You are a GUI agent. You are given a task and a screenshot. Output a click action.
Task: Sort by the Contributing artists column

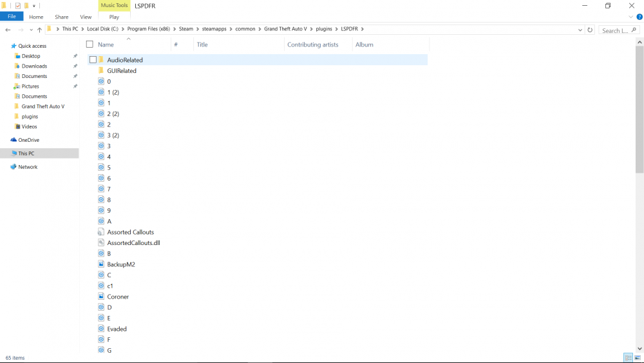312,44
